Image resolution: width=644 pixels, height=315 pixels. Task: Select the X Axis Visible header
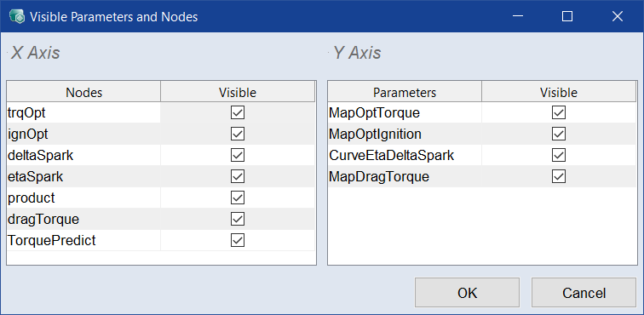[x=238, y=92]
